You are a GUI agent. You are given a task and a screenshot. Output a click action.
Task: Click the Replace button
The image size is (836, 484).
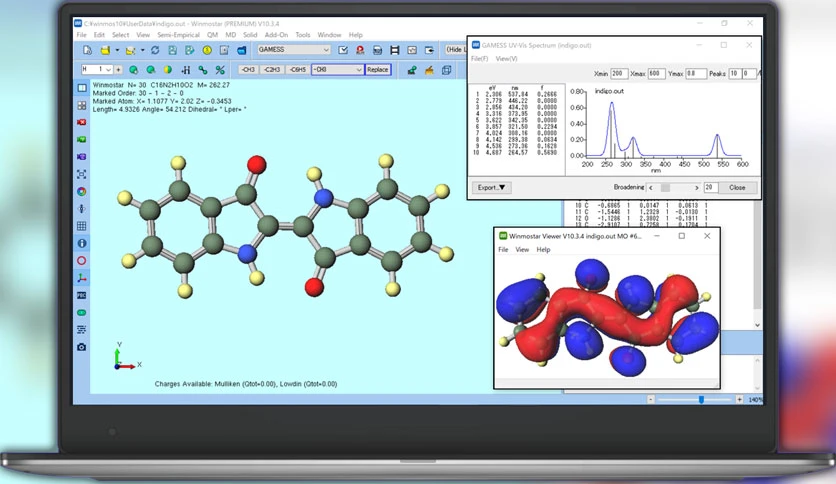click(377, 70)
